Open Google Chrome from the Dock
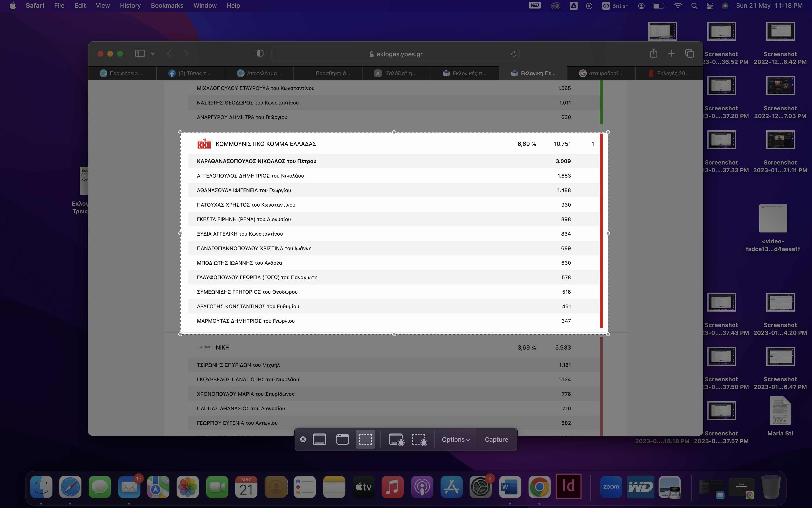 539,487
